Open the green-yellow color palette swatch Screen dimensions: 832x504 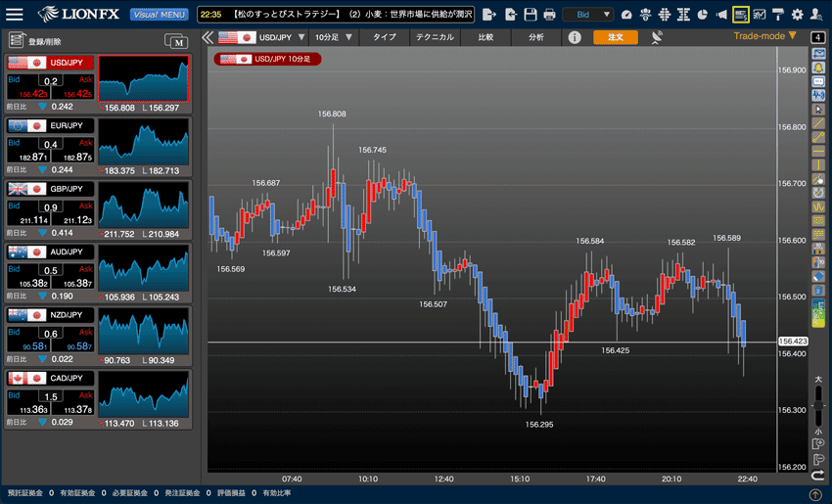[x=818, y=312]
